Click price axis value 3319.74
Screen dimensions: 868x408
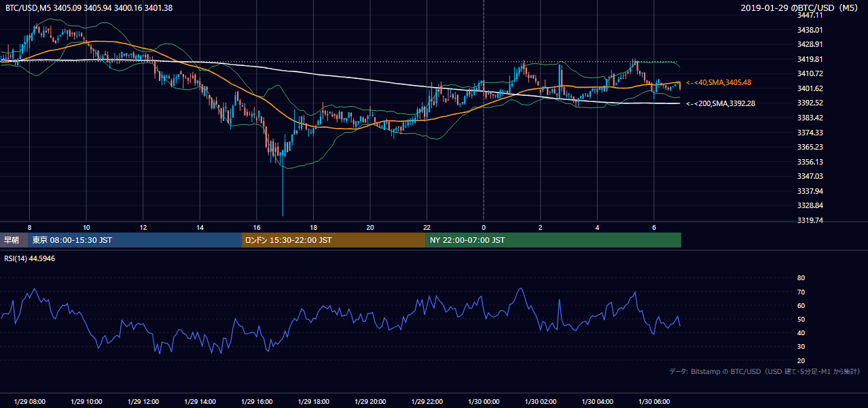pos(810,220)
